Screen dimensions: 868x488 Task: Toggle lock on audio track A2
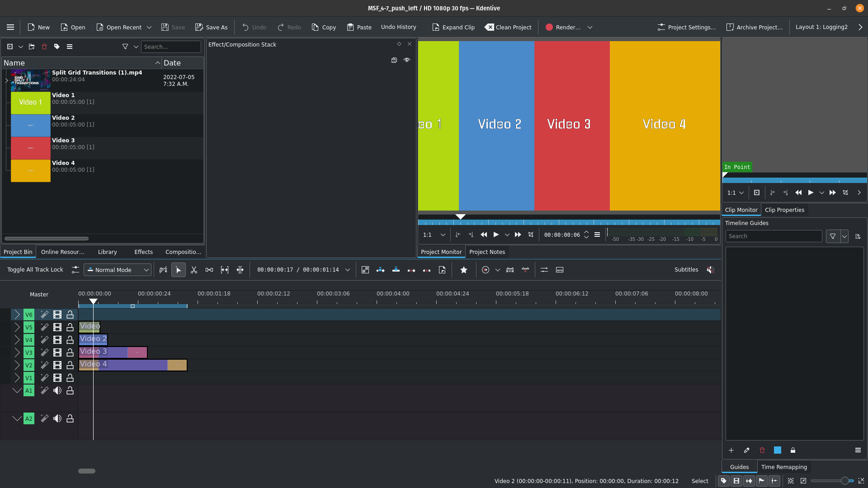pyautogui.click(x=70, y=418)
